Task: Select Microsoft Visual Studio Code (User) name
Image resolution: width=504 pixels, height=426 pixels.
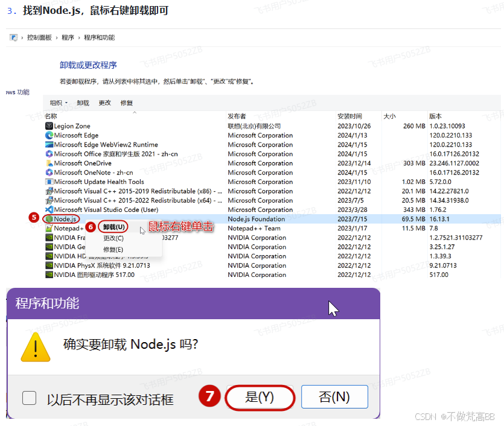Action: (106, 210)
